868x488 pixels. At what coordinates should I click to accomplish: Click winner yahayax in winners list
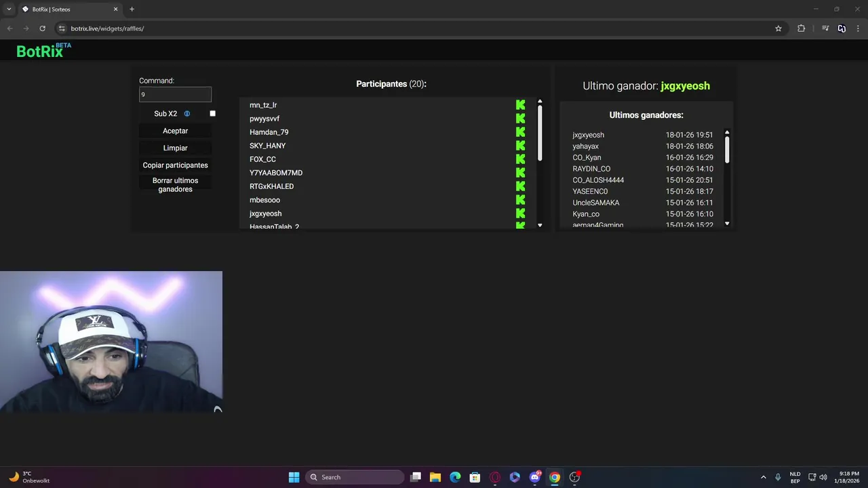point(585,146)
